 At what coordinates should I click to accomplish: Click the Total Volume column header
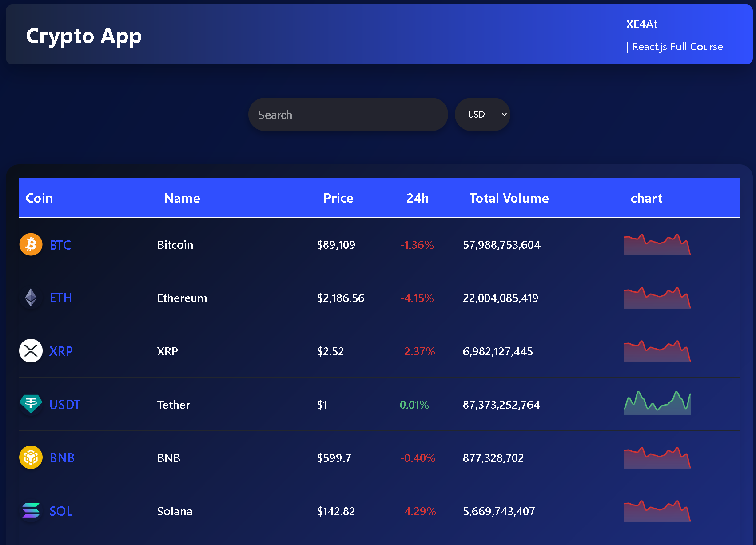(x=509, y=198)
